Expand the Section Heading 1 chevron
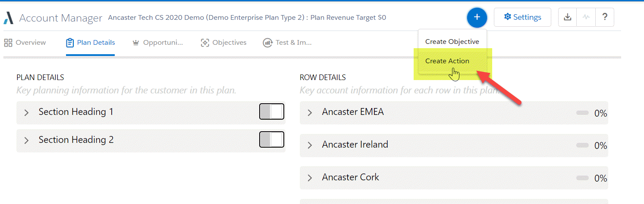 pos(26,113)
